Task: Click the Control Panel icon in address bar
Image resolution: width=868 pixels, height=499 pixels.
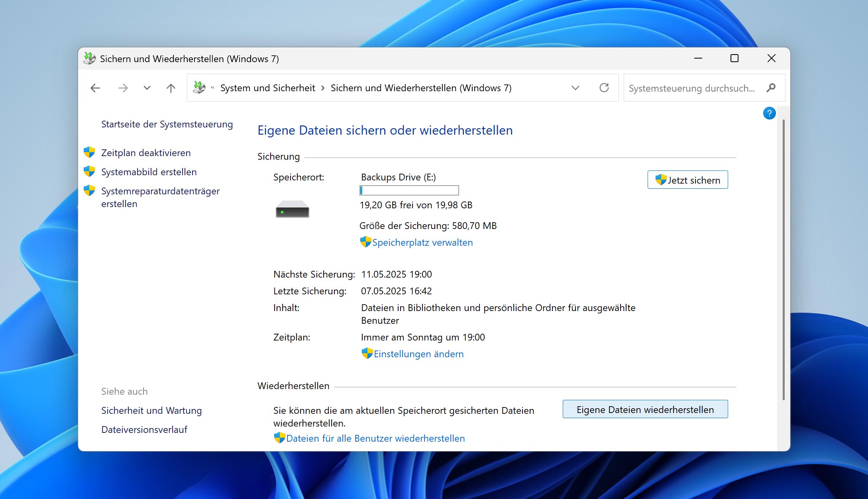Action: 199,88
